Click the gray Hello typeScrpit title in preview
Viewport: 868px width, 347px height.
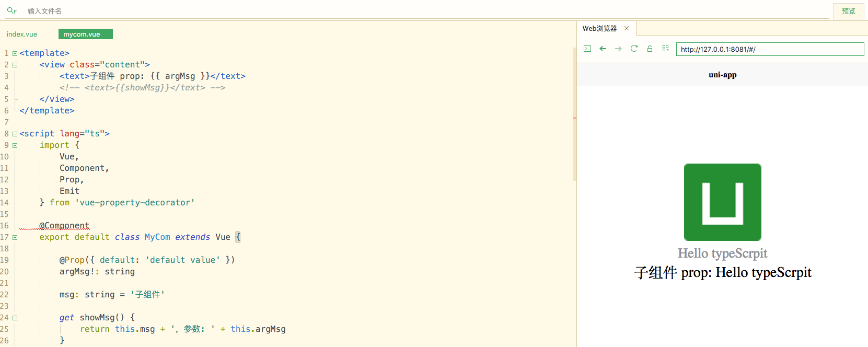[723, 253]
